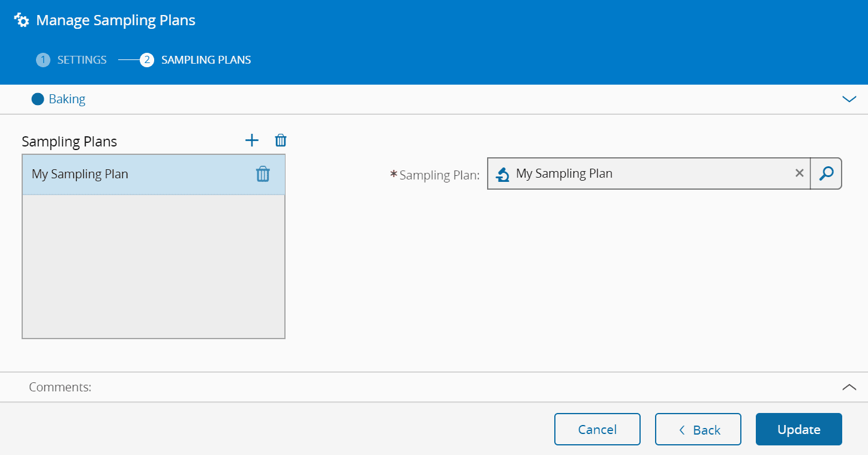Click the blue circle icon next to Baking

[38, 99]
